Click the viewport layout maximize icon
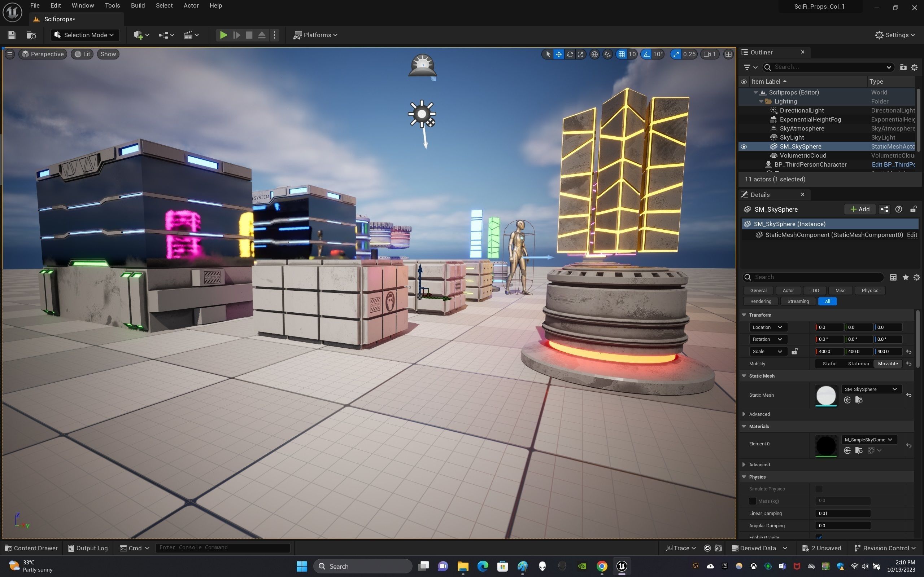This screenshot has height=577, width=924. [728, 54]
